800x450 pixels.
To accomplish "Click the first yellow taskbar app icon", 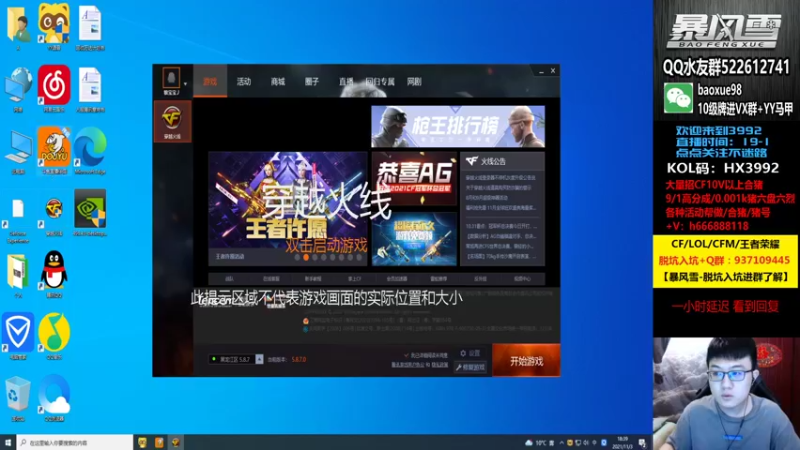I will [x=142, y=442].
